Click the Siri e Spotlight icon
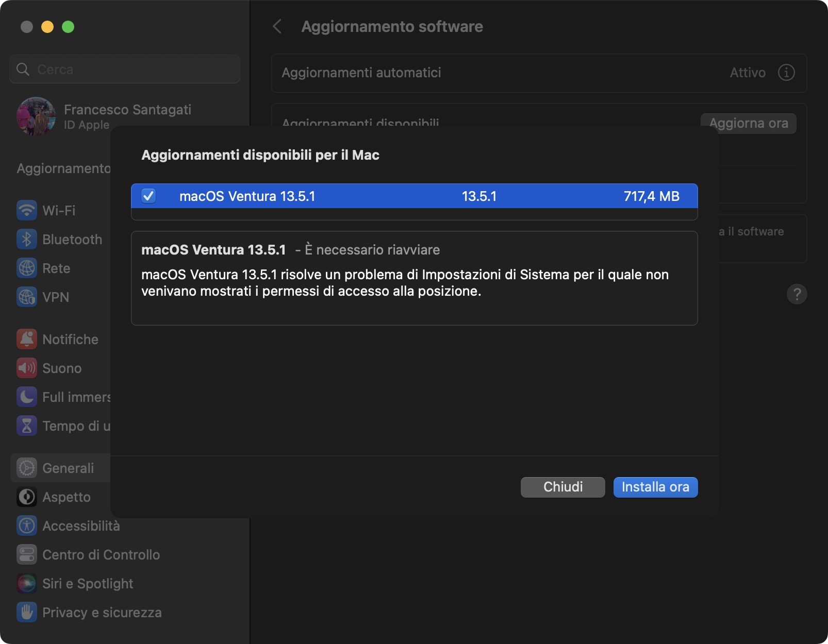The image size is (828, 644). pyautogui.click(x=27, y=583)
